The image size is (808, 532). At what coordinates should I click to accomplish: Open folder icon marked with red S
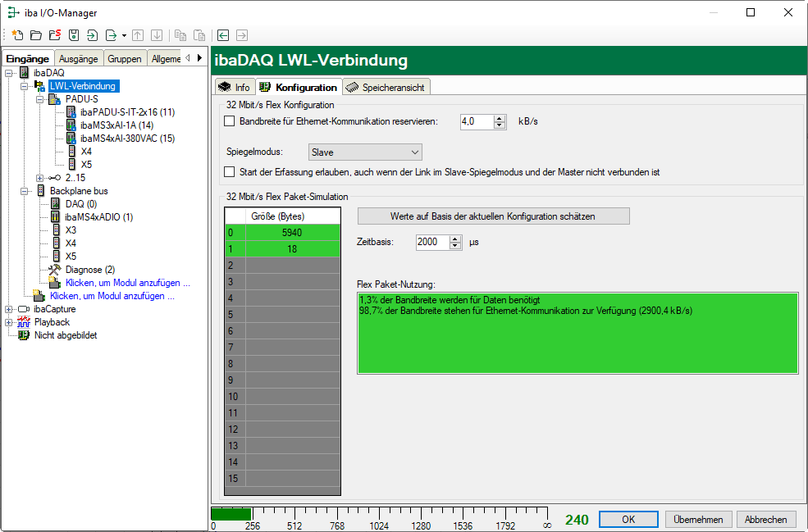pyautogui.click(x=55, y=35)
